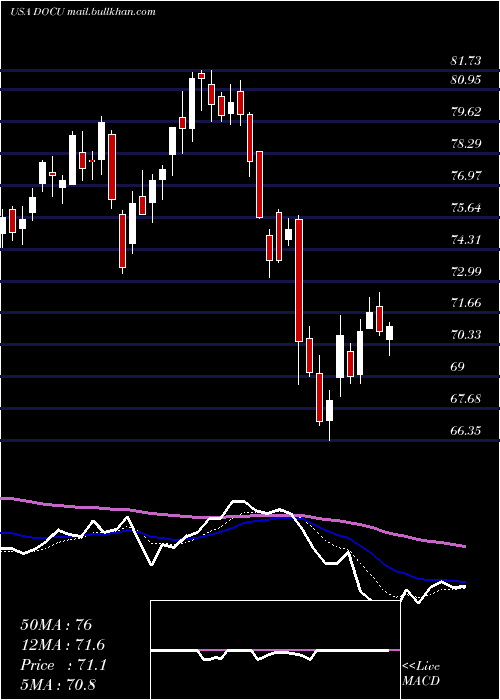Screen dimensions: 500x700
Task: Click the 12MA : 71.6 readout
Action: coord(63,645)
